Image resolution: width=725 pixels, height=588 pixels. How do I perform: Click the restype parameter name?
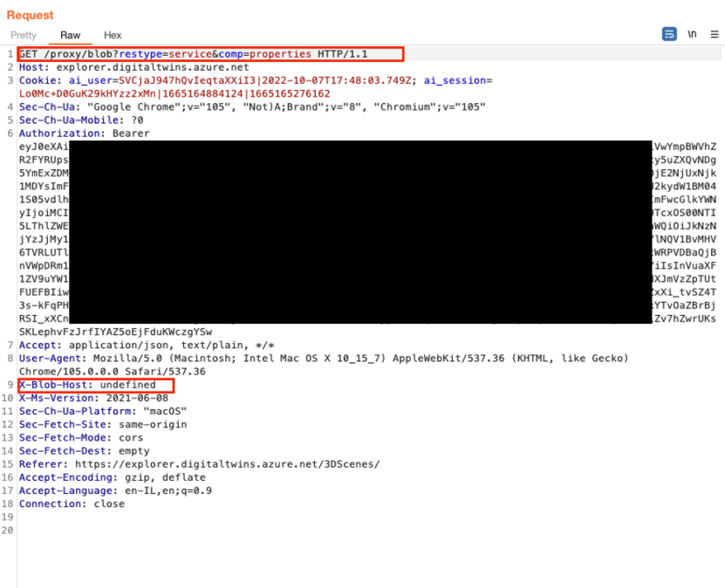coord(140,54)
